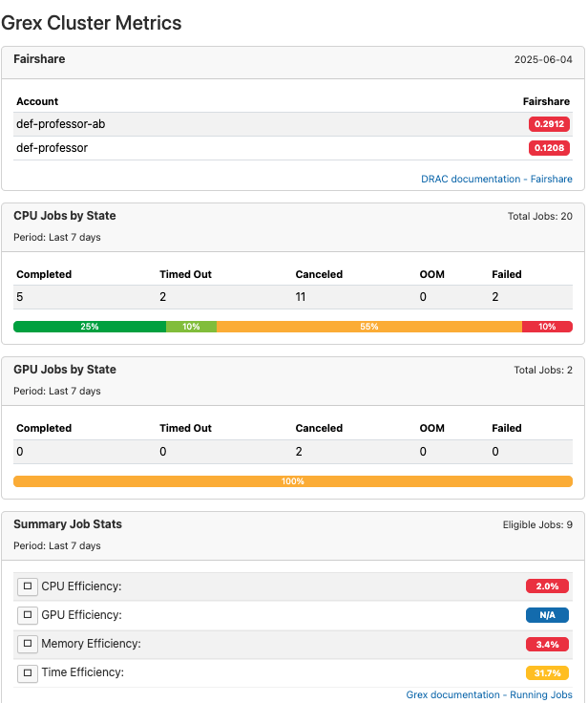The height and width of the screenshot is (703, 588).
Task: Select the def-professor-ab account row
Action: point(293,124)
